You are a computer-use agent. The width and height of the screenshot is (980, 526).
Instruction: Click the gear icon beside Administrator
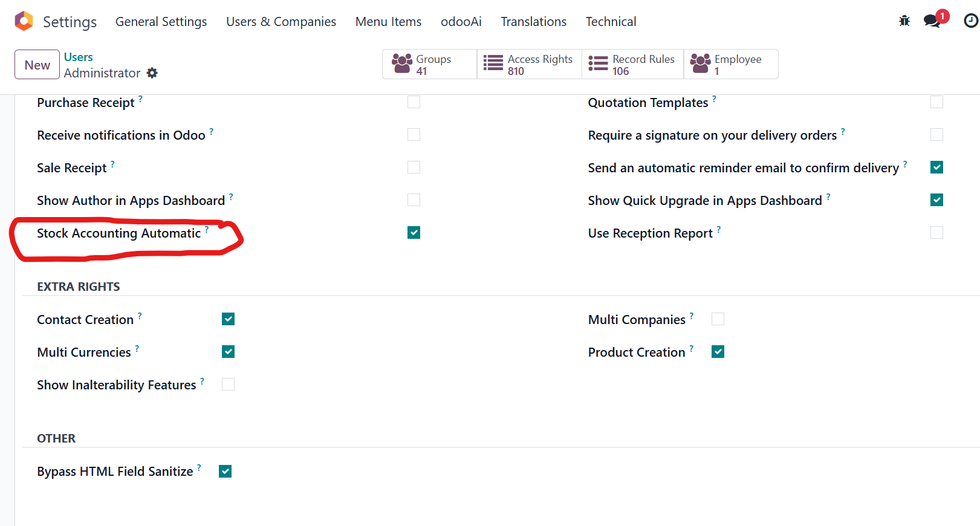[x=152, y=73]
